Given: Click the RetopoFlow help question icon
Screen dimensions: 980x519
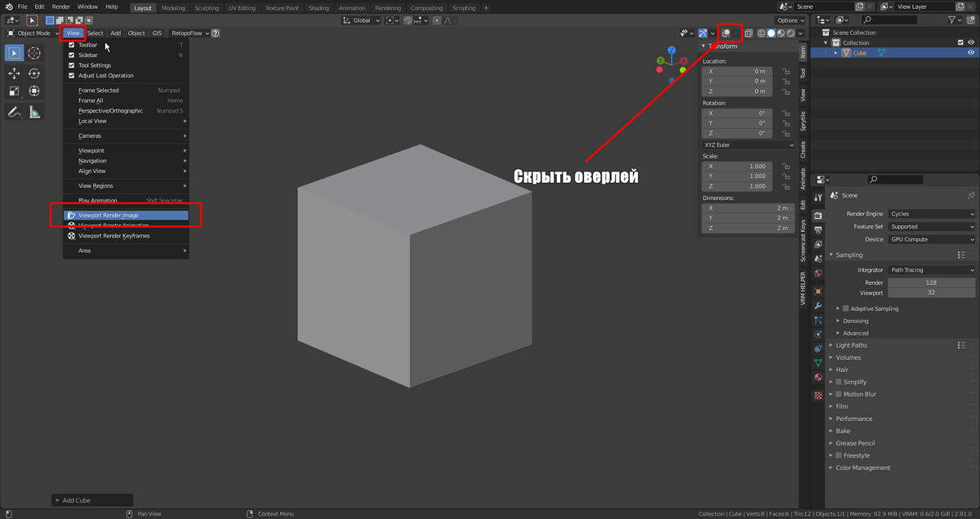Looking at the screenshot, I should [216, 33].
